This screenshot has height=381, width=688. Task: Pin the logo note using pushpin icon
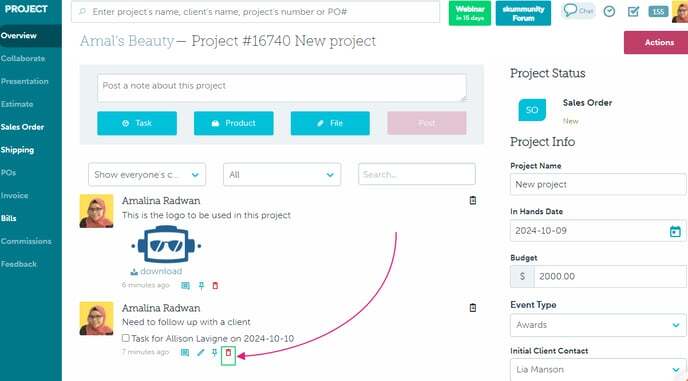[x=201, y=286]
